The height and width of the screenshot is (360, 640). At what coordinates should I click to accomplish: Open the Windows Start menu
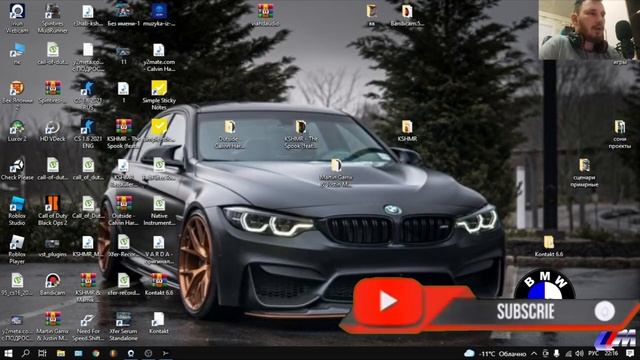tap(8, 353)
